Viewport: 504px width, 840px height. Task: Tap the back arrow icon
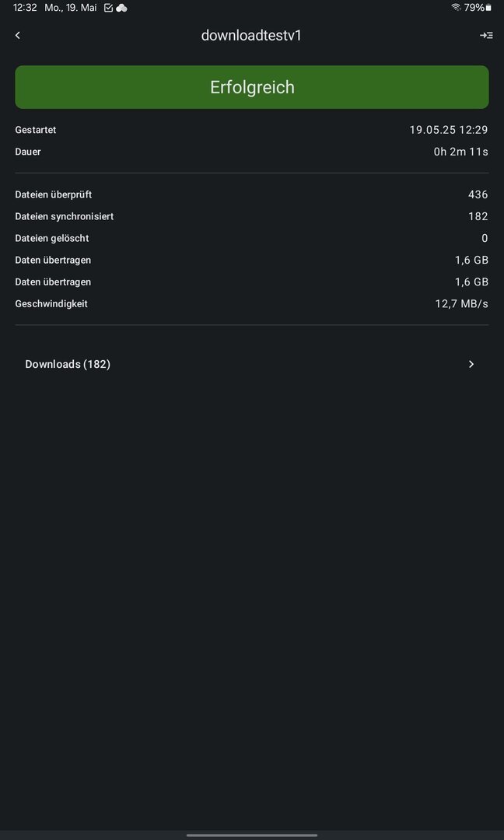click(x=18, y=35)
